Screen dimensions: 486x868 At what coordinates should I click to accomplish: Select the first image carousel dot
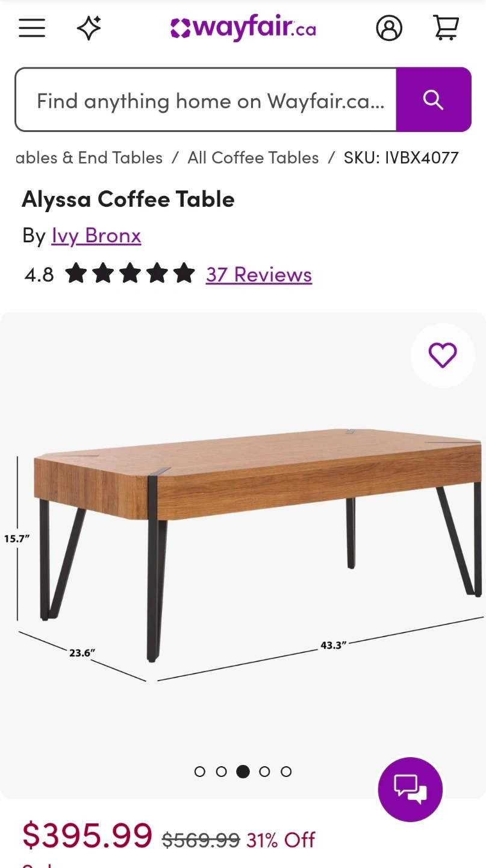pyautogui.click(x=200, y=772)
